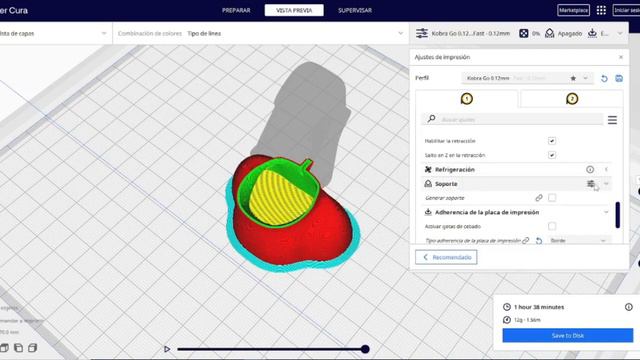Viewport: 640px width, 360px height.
Task: Click the support icon next to Soporte
Action: click(428, 184)
